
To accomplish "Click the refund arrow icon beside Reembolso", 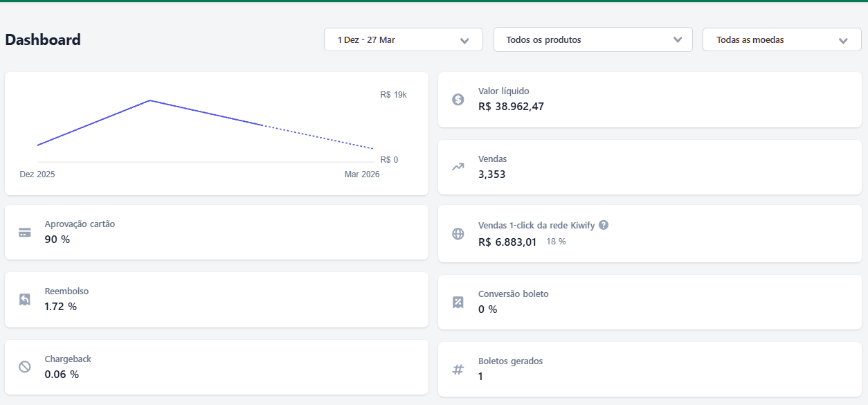I will [24, 300].
